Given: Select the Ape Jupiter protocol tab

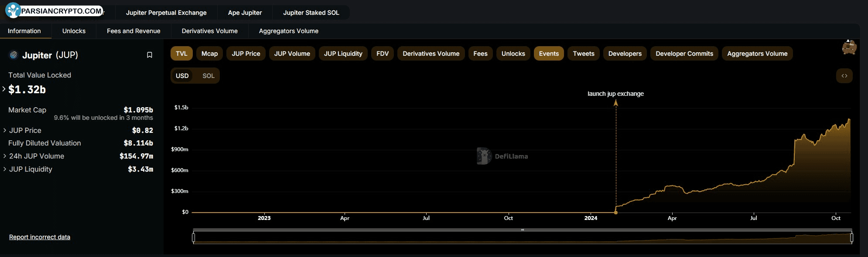Looking at the screenshot, I should tap(245, 13).
